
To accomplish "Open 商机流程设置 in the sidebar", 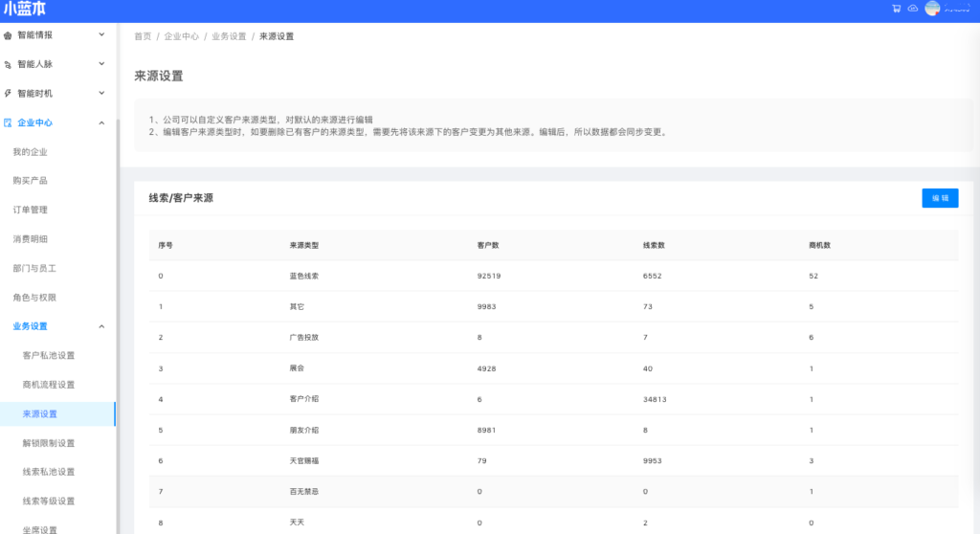I will pos(48,385).
